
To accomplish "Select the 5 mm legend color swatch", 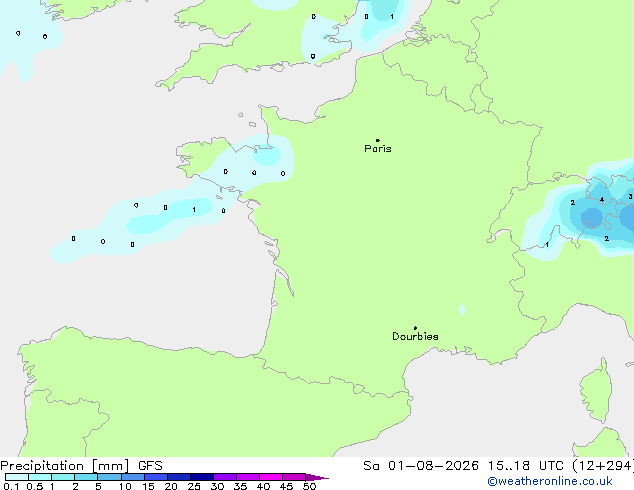I will point(109,477).
